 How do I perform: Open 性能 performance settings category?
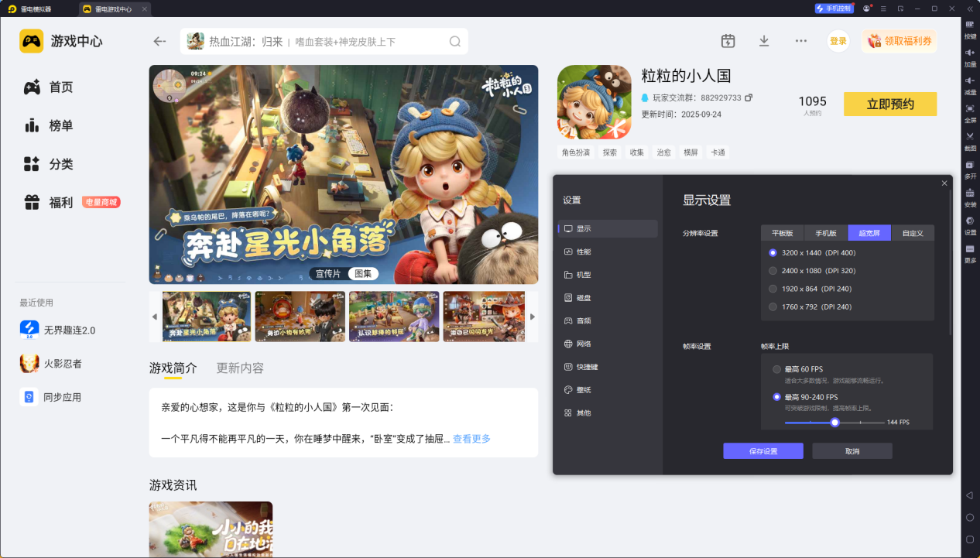tap(608, 252)
